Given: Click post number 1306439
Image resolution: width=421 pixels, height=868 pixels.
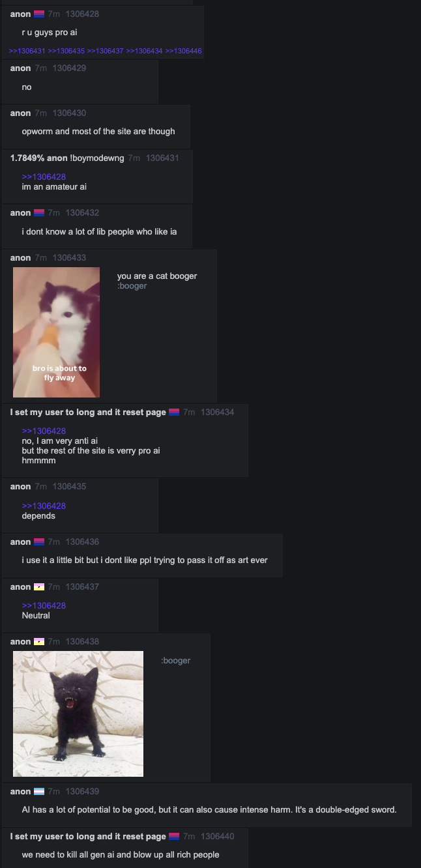Looking at the screenshot, I should [82, 792].
